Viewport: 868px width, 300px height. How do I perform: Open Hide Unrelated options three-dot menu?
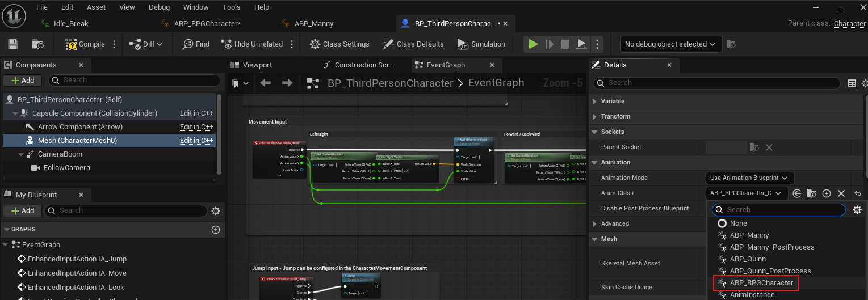292,44
